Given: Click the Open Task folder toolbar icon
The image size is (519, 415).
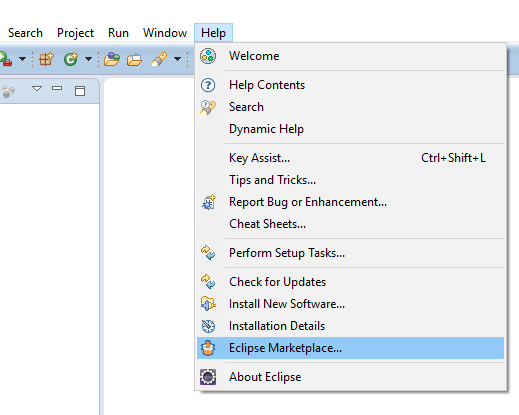Looking at the screenshot, I should (x=134, y=60).
